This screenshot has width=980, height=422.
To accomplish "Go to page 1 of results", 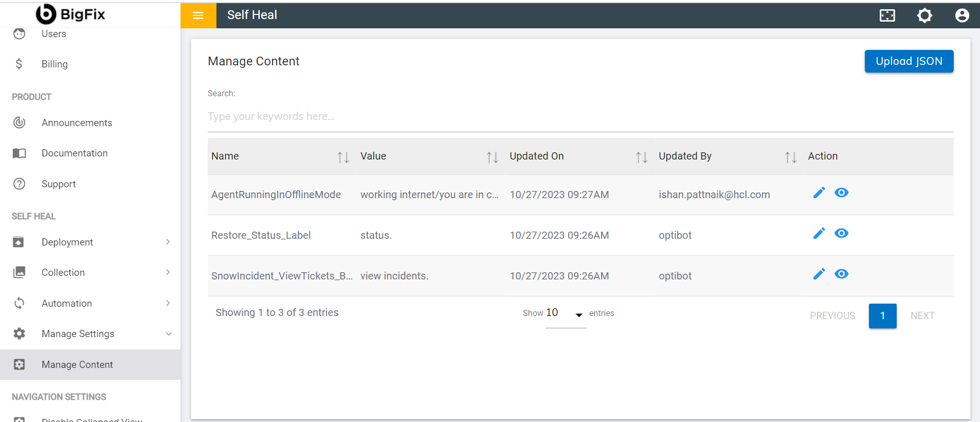I will [882, 315].
